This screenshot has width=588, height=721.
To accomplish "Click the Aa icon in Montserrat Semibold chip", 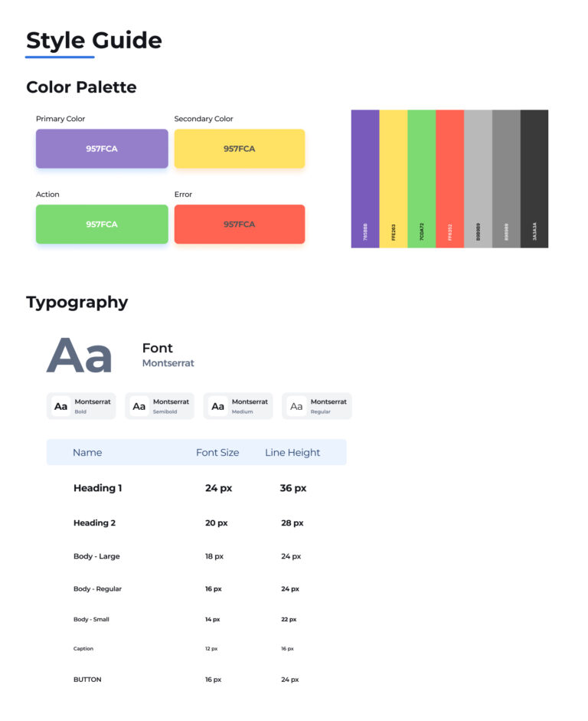I will (139, 407).
